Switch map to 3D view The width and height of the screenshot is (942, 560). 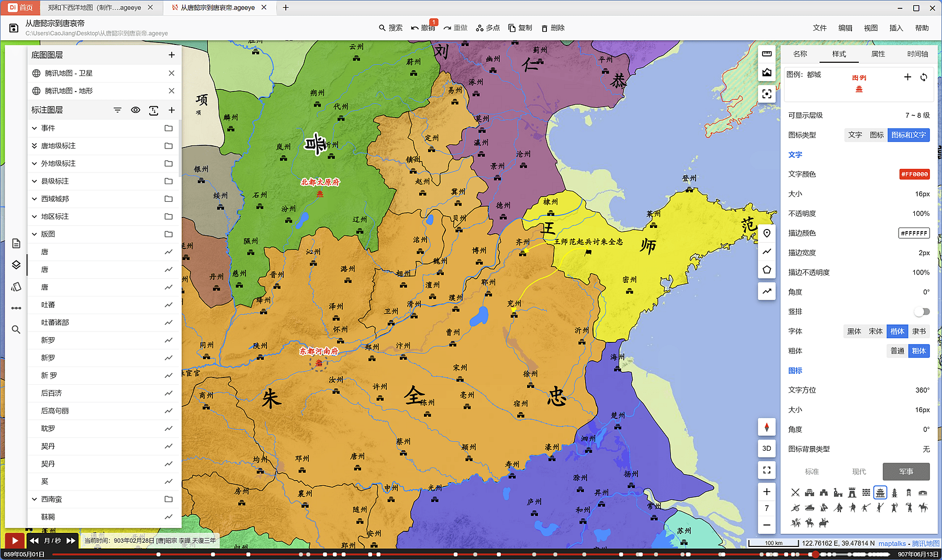point(767,448)
